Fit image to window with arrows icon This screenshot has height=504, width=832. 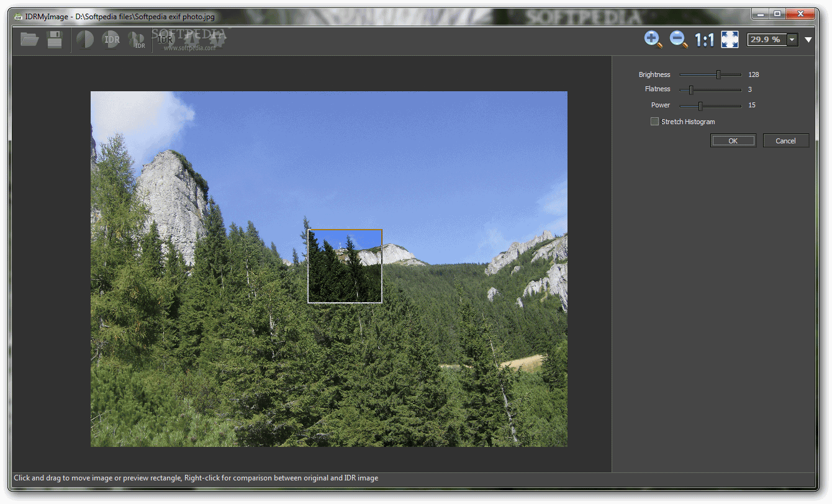[730, 40]
